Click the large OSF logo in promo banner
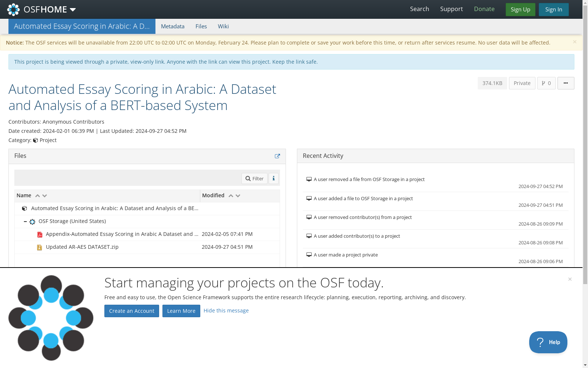This screenshot has width=588, height=368. [x=51, y=318]
